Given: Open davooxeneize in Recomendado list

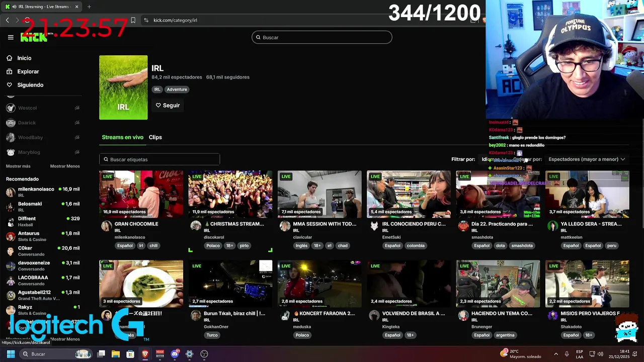Looking at the screenshot, I should pos(43,265).
